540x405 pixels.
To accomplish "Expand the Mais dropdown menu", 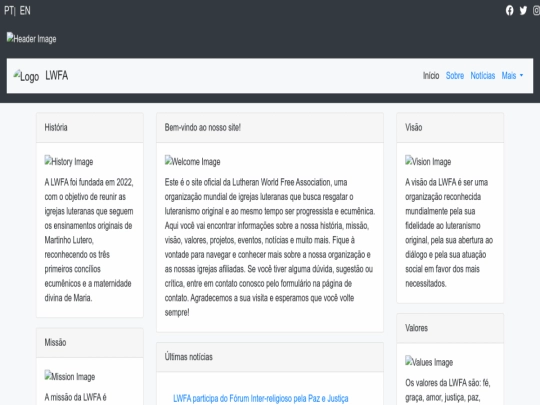I will tap(512, 75).
